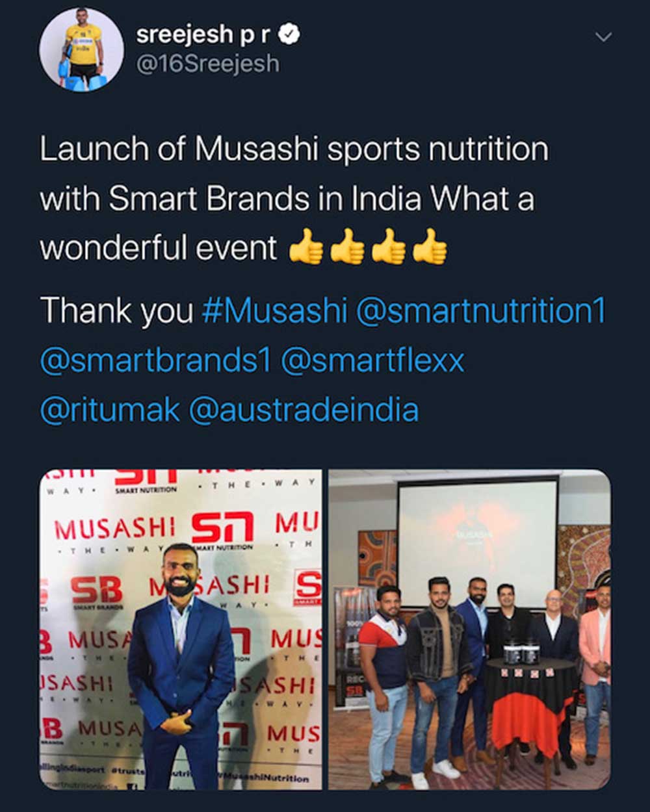
Task: Click the third thumbs-up emoji
Action: click(389, 247)
